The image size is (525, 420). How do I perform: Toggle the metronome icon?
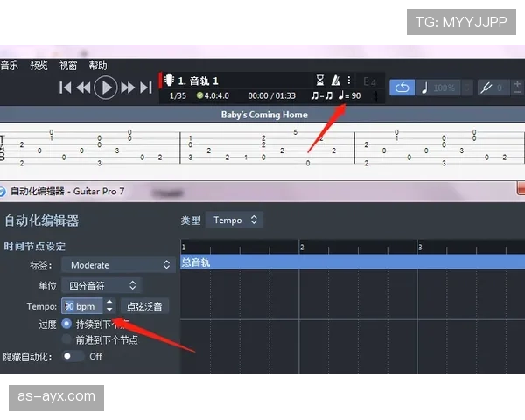(336, 80)
